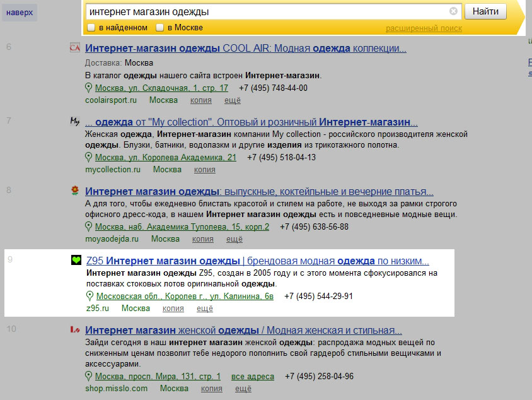Click map pin beside наб. Академика Туполева
This screenshot has height=400, width=532.
click(x=88, y=226)
